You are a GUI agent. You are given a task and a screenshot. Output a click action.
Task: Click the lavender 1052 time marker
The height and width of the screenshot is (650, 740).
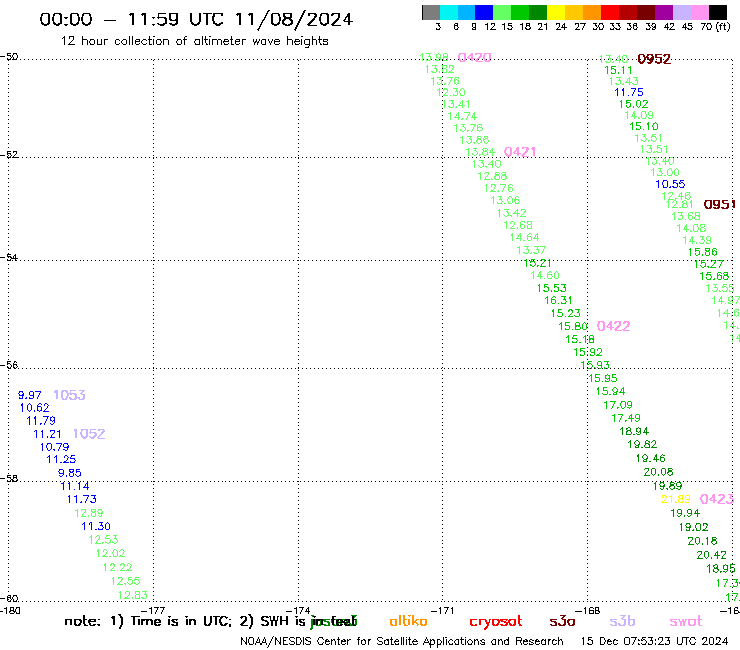[89, 434]
